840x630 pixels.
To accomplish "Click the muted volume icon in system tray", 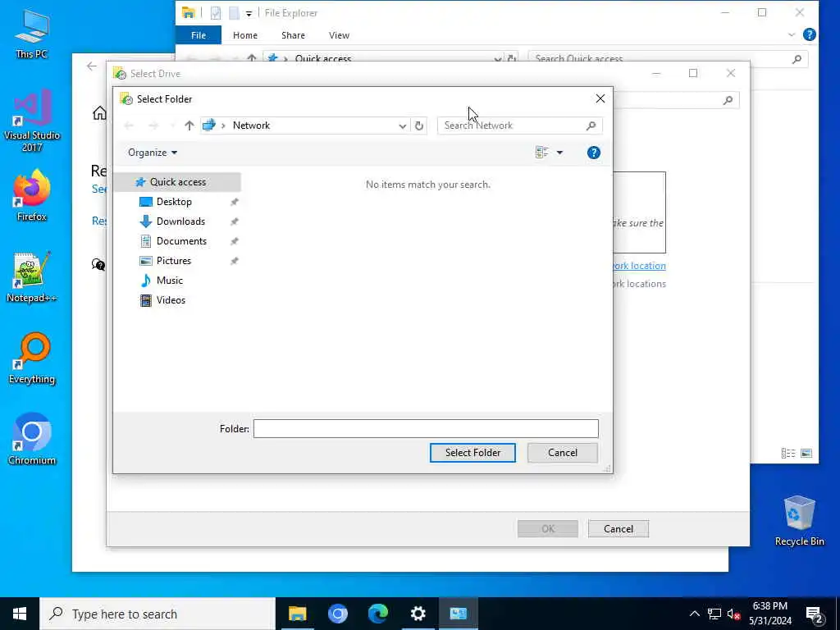I will point(733,614).
